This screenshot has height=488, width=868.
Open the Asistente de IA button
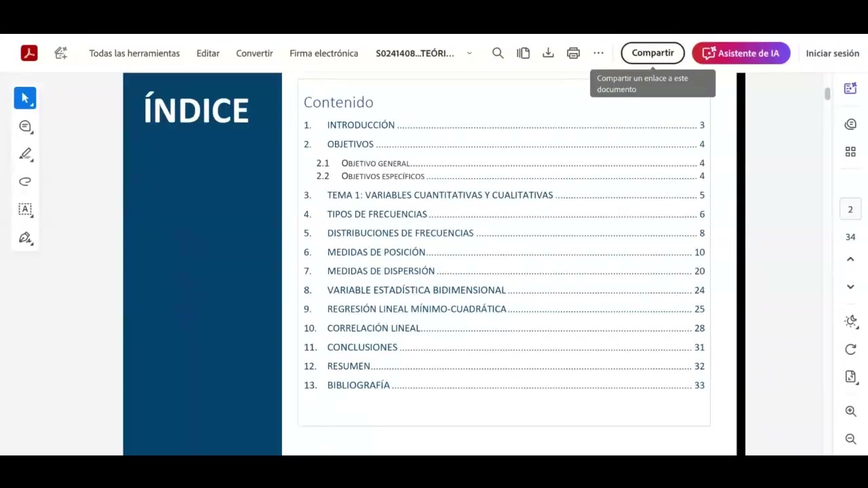(741, 53)
